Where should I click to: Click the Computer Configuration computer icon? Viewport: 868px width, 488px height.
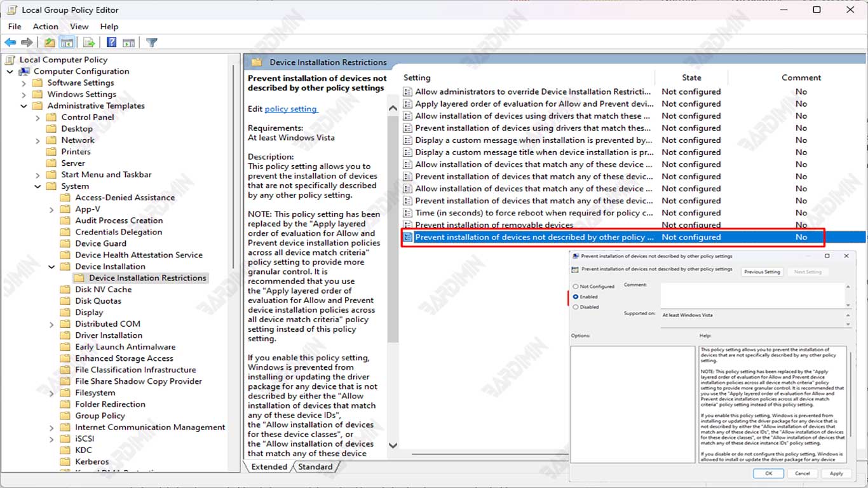(25, 71)
